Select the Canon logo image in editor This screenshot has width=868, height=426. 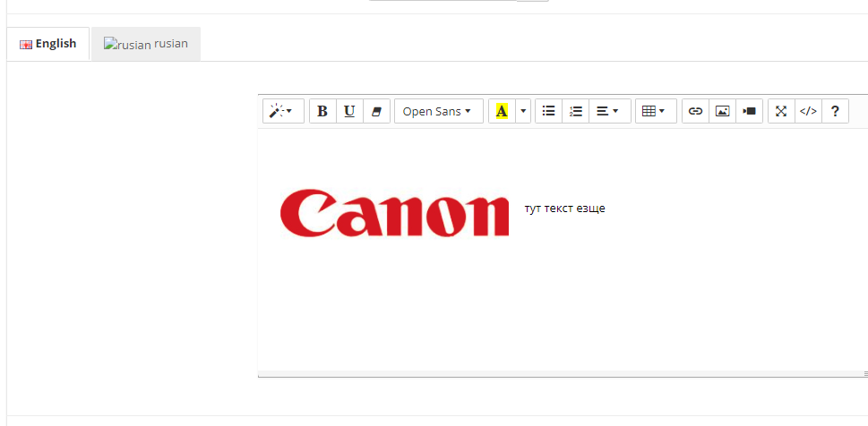(394, 213)
